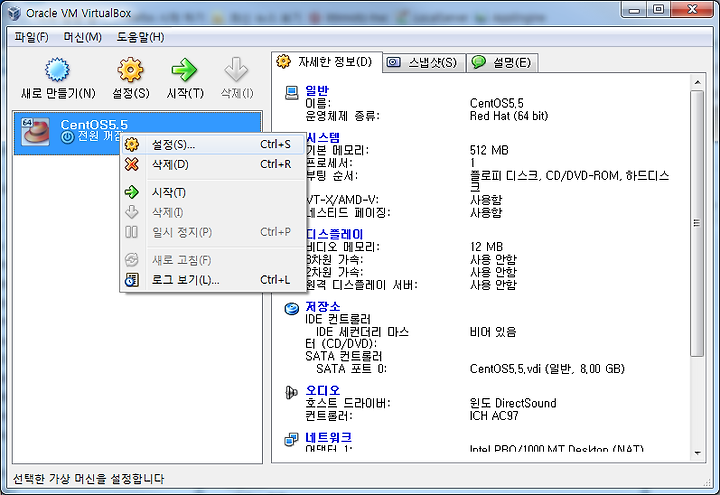Screen dimensions: 720x495
Task: Click the '12 MB' video memory value
Action: click(486, 247)
